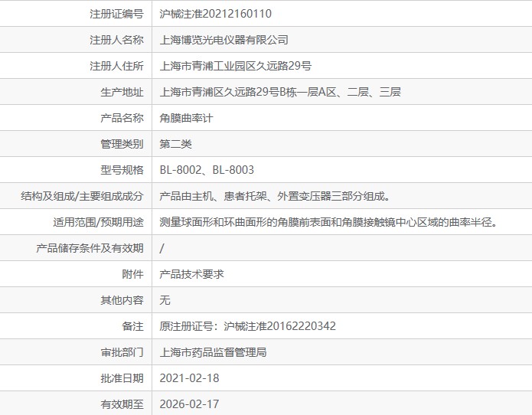Select the slash value for storage conditions
The width and height of the screenshot is (532, 415).
tap(162, 248)
